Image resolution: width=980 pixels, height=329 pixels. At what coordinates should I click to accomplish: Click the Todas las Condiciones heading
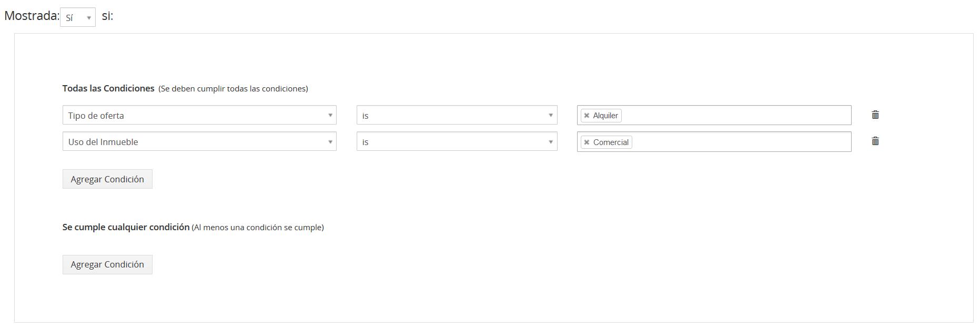[108, 88]
